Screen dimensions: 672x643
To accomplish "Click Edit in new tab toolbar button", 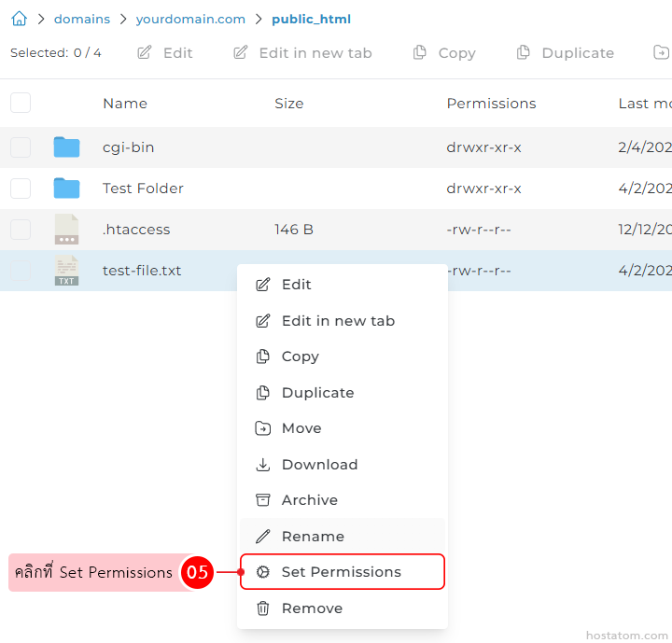I will coord(302,53).
